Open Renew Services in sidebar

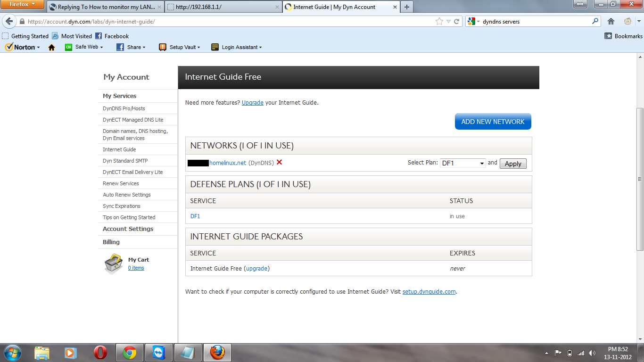[121, 183]
